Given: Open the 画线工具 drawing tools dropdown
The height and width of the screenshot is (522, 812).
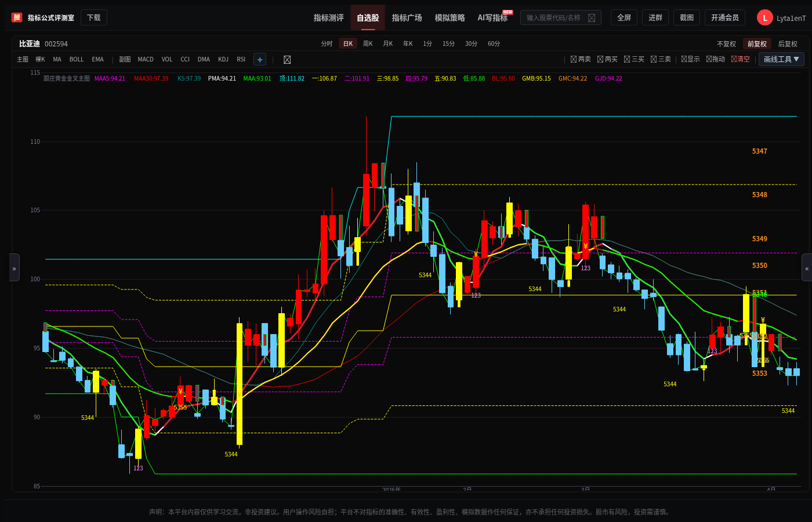Looking at the screenshot, I should point(781,59).
